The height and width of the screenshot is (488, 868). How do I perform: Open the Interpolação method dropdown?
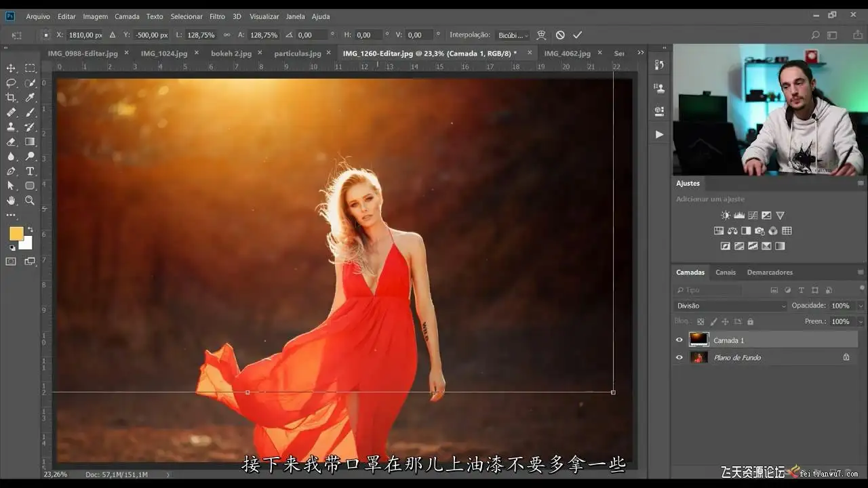click(513, 35)
